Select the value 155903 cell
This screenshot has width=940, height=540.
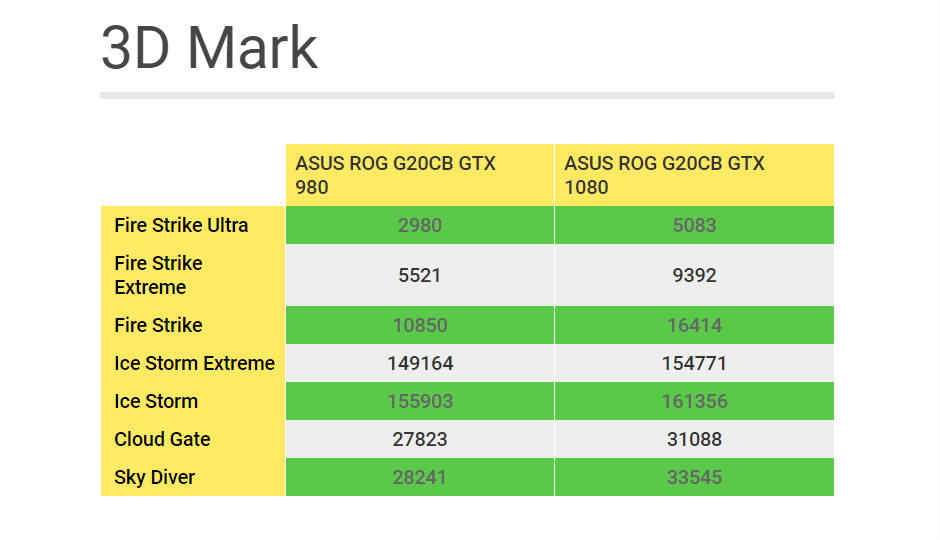click(420, 401)
